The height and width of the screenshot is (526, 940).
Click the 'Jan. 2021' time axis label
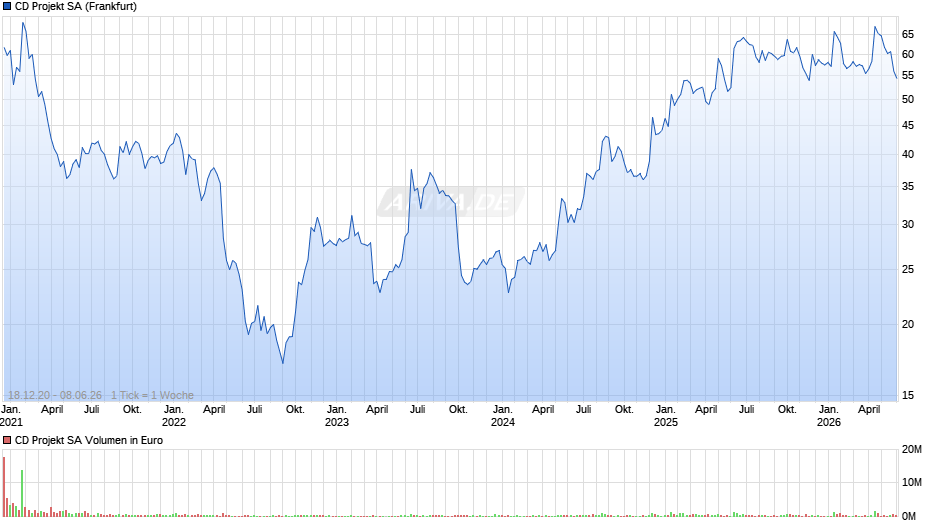point(11,416)
